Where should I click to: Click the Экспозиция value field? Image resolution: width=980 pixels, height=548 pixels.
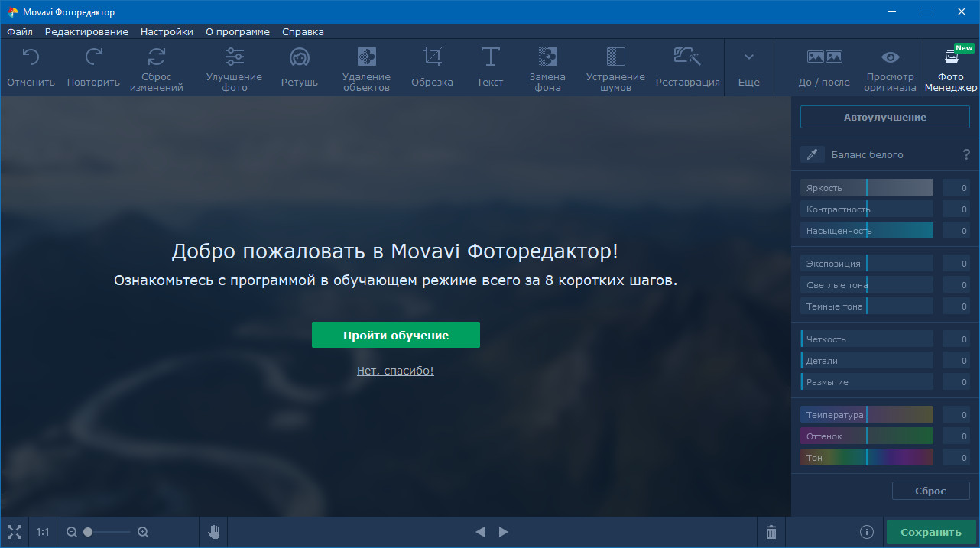coord(956,263)
